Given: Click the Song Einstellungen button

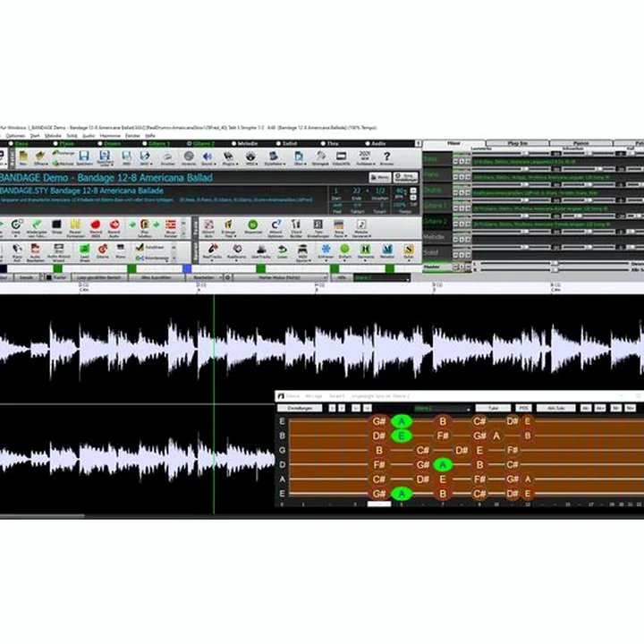Looking at the screenshot, I should 406,177.
